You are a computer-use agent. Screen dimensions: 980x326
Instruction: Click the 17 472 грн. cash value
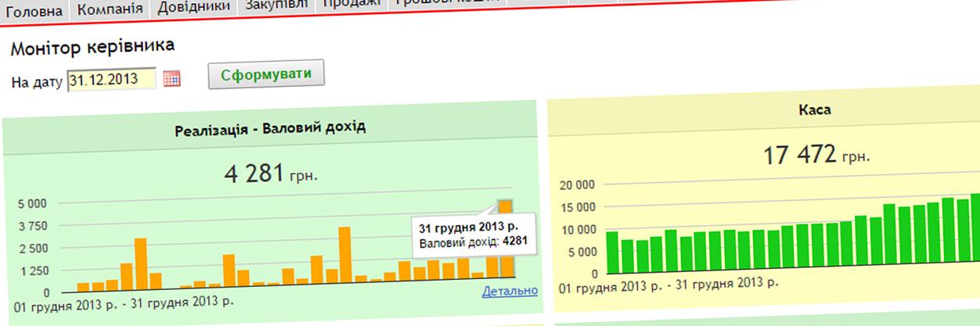click(x=816, y=156)
